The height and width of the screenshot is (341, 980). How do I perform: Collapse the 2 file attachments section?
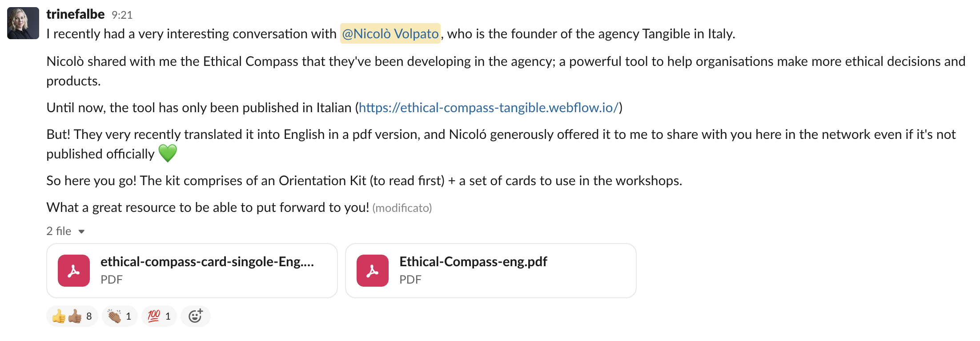click(x=81, y=231)
